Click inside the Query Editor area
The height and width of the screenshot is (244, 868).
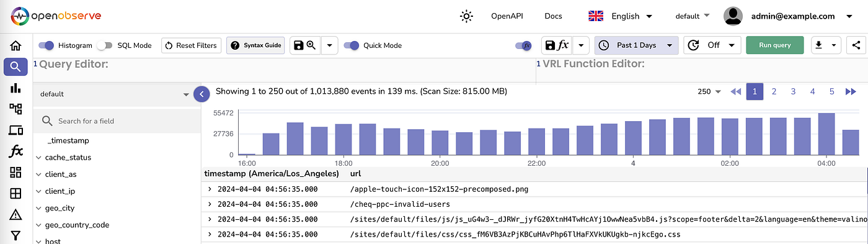click(x=284, y=70)
